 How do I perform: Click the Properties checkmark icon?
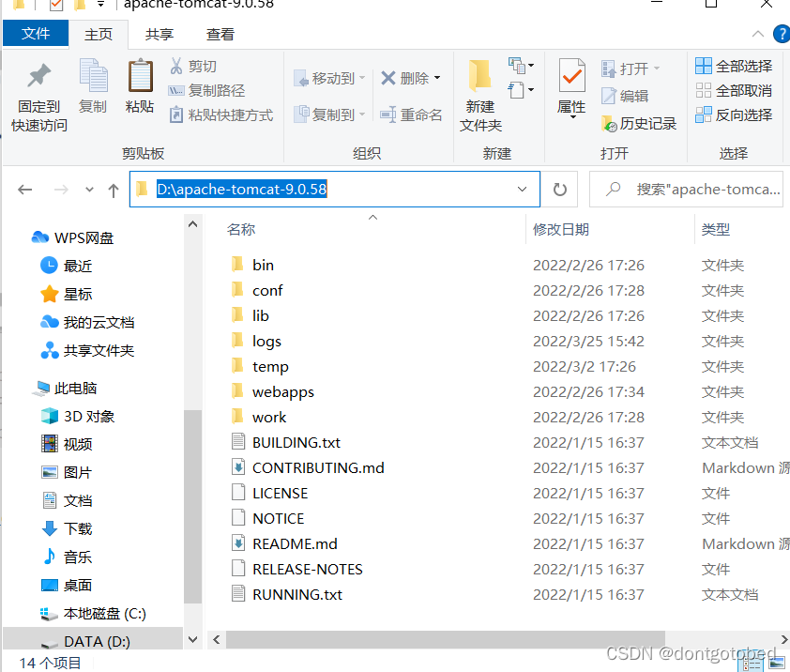571,77
